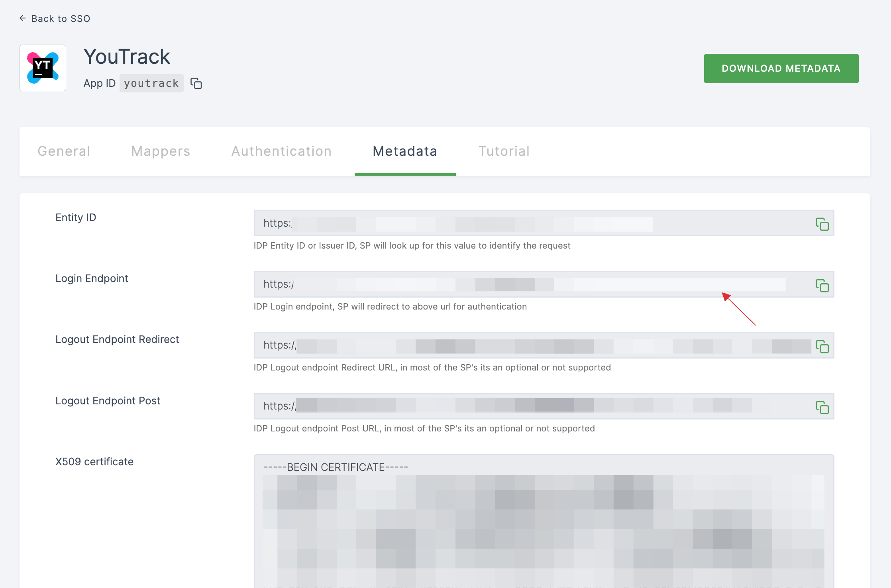Click the 'IDP Logout endpoint Redirect URL' help text
This screenshot has width=891, height=588.
click(x=432, y=367)
